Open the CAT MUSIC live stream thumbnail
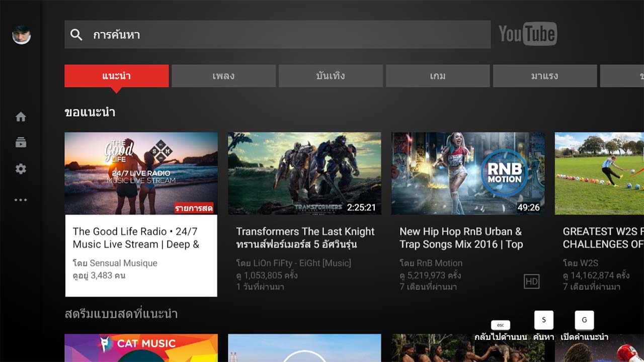The height and width of the screenshot is (362, 644). (x=141, y=348)
